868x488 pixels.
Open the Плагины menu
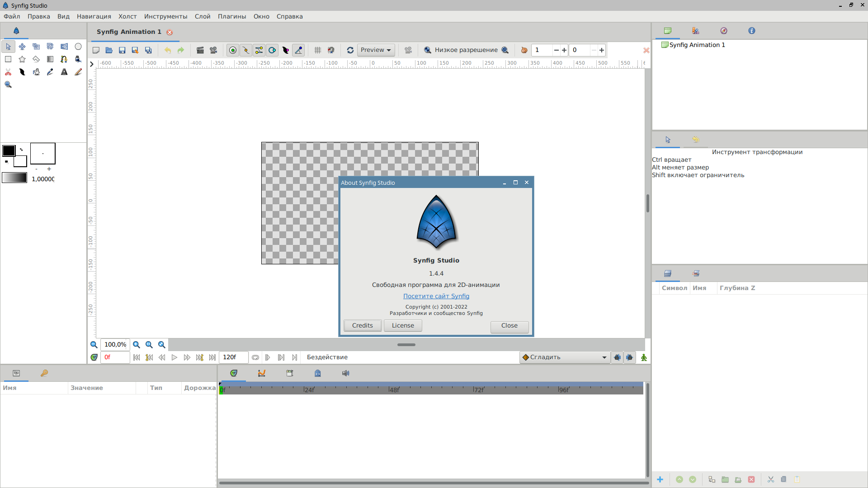tap(232, 16)
